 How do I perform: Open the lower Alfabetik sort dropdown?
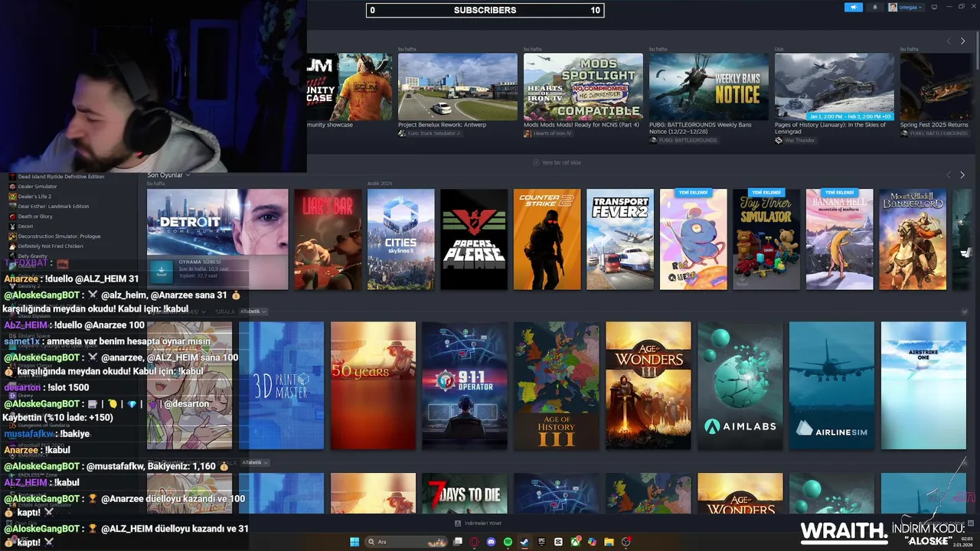(253, 463)
